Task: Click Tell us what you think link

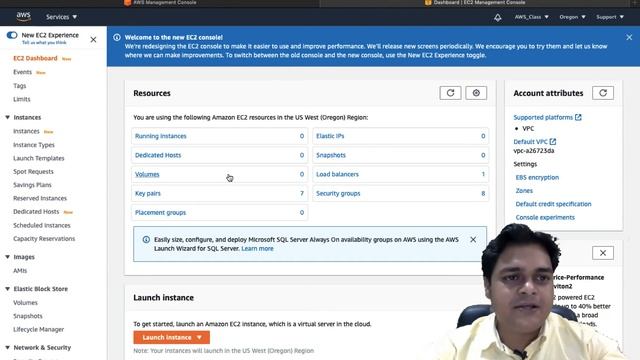Action: 44,42
